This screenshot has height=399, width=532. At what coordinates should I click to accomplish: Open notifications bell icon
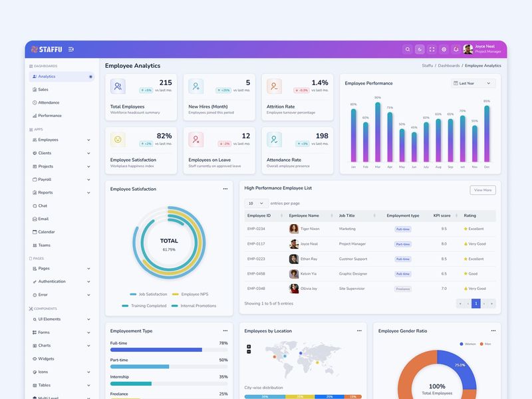point(456,49)
